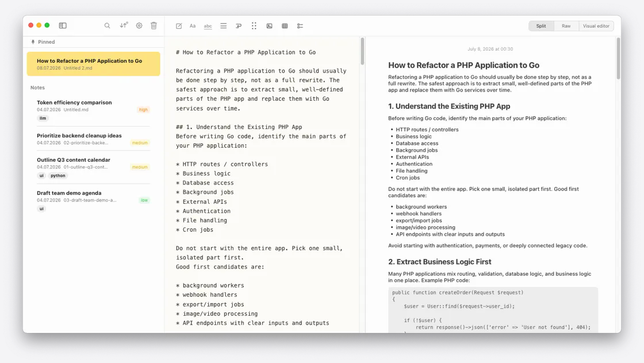Click preview bullet 'export/import jobs'
This screenshot has width=644, height=363.
tap(419, 221)
